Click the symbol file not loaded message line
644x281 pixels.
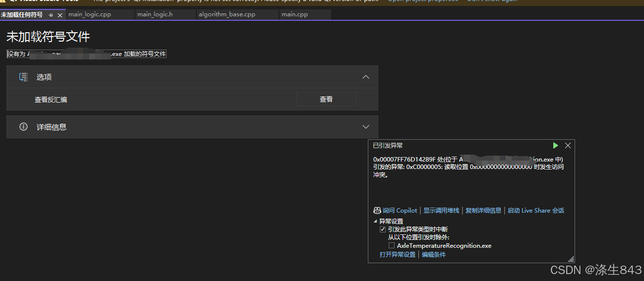[x=86, y=54]
